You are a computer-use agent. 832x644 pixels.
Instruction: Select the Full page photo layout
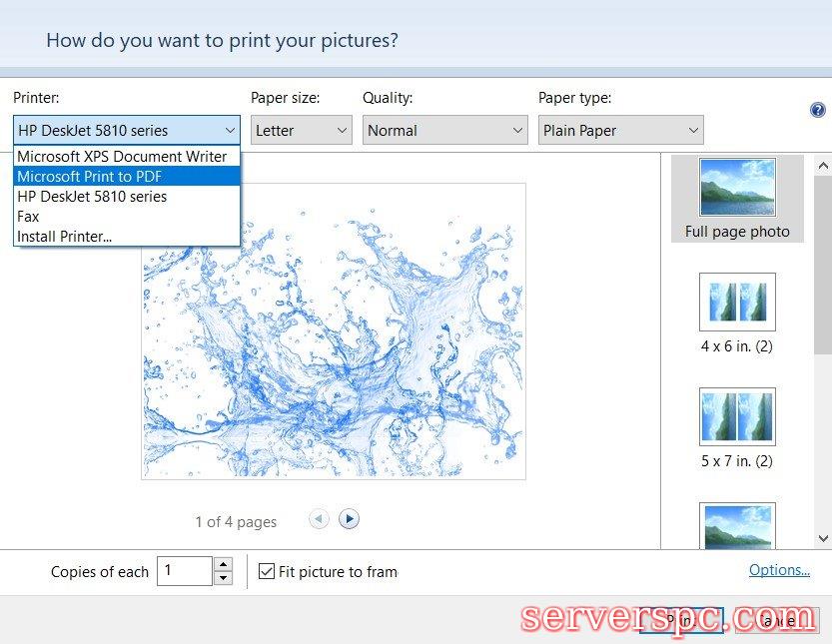point(737,200)
